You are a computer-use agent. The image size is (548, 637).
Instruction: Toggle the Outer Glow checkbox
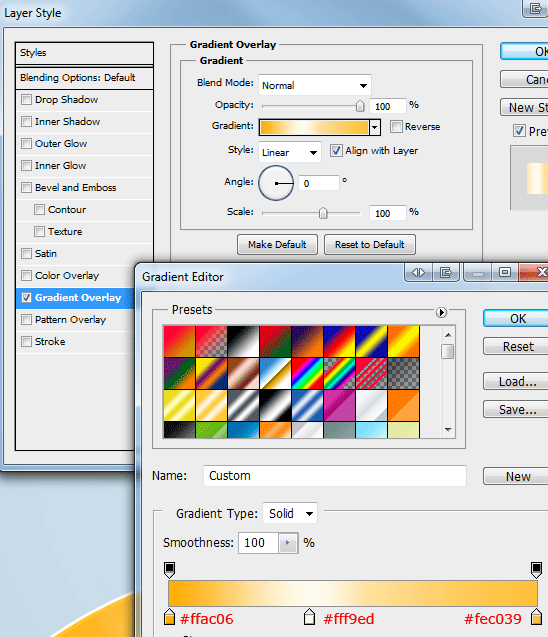26,143
